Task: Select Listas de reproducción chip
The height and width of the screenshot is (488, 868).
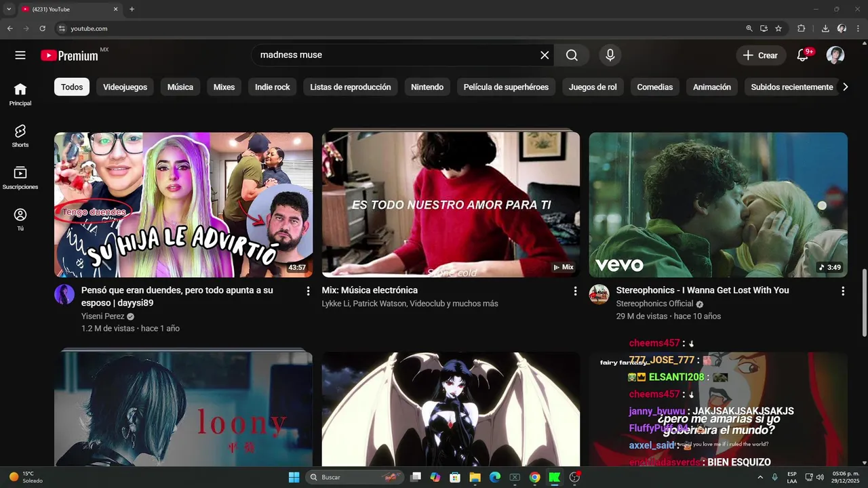Action: click(x=351, y=87)
